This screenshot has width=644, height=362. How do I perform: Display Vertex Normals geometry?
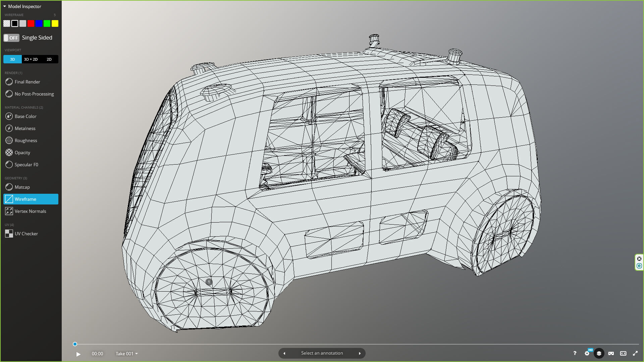click(30, 211)
